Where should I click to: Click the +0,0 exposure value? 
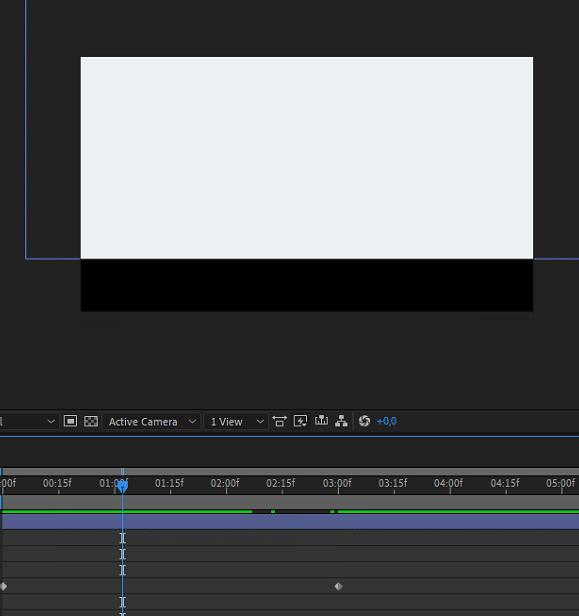coord(387,422)
